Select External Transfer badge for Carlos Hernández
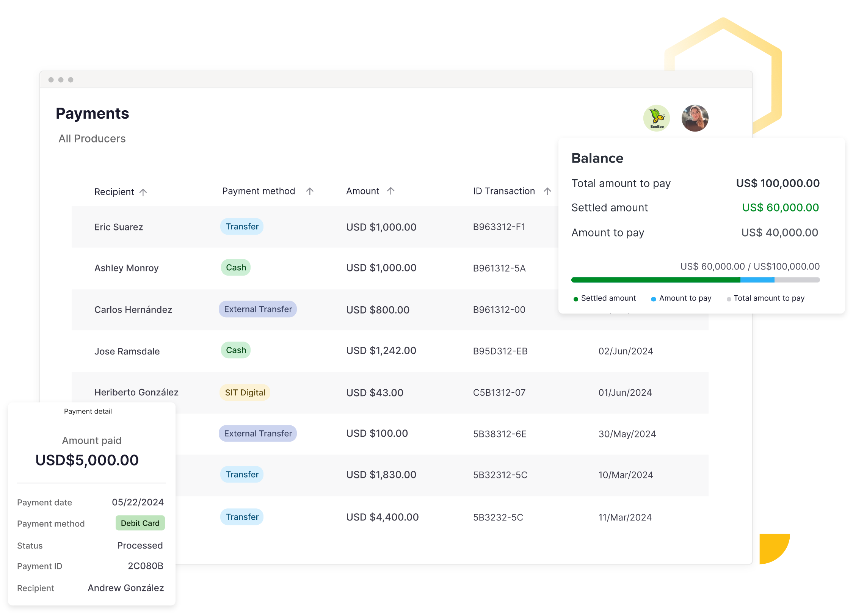The height and width of the screenshot is (616, 853). (x=258, y=309)
